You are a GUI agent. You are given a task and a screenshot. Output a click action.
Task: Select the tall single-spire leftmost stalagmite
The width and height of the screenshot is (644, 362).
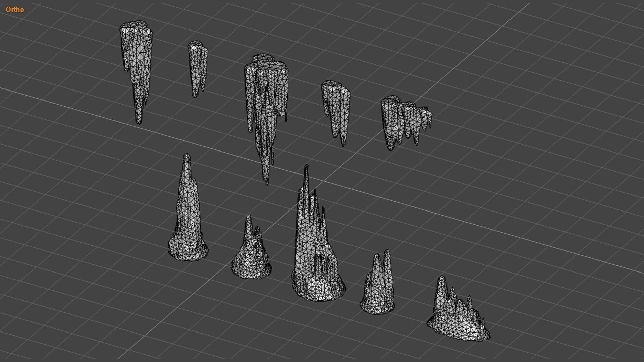(x=187, y=215)
